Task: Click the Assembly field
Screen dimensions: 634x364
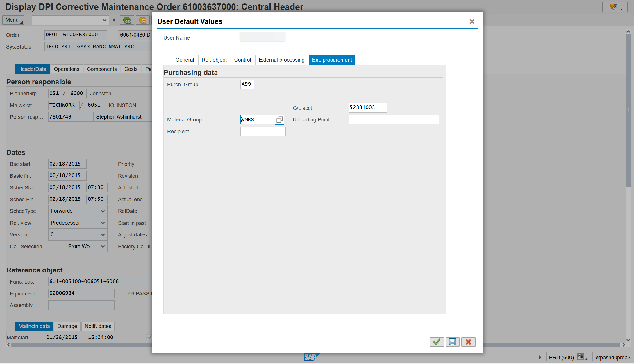Action: pyautogui.click(x=81, y=305)
